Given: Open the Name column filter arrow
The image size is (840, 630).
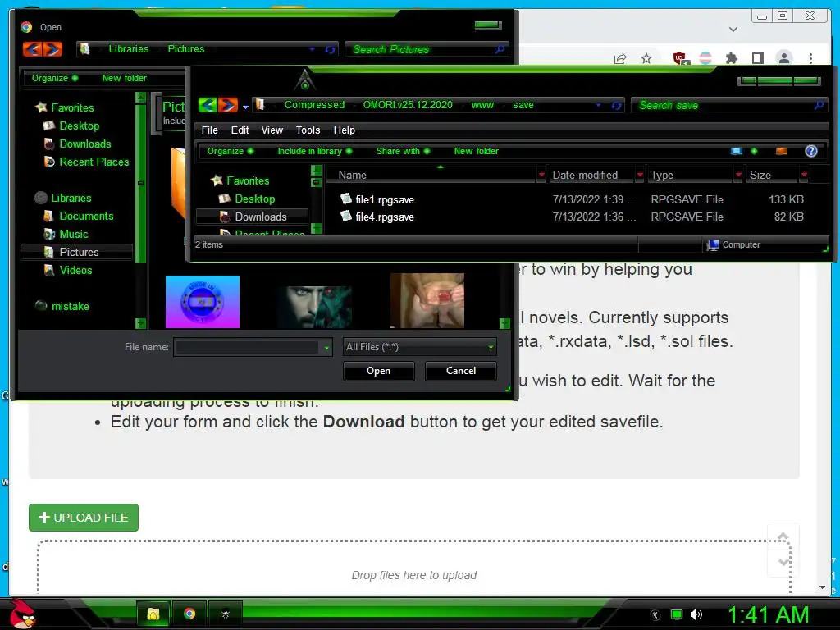Looking at the screenshot, I should [x=541, y=176].
